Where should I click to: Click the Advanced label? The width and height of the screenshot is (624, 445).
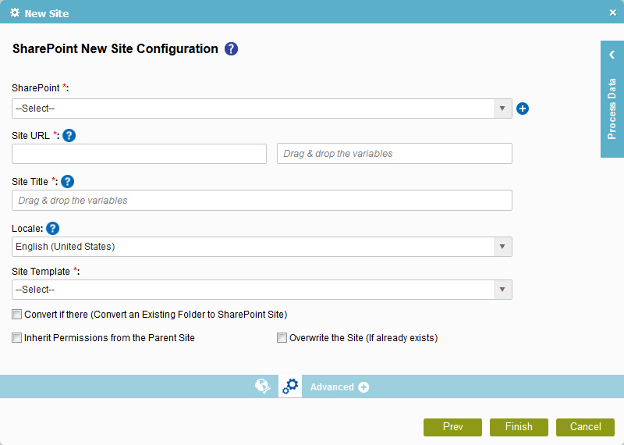pyautogui.click(x=332, y=387)
